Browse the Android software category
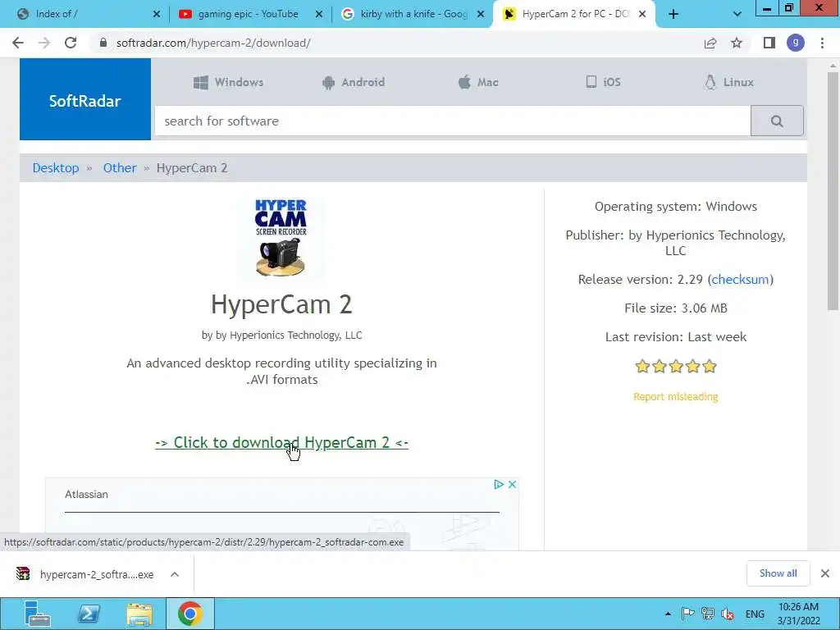Screen dimensions: 840x630 coord(353,83)
